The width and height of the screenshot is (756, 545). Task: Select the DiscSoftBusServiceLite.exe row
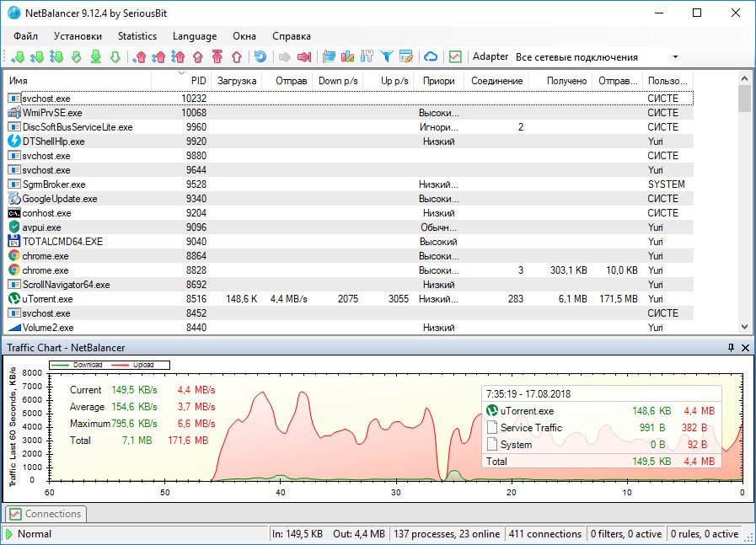[x=351, y=127]
